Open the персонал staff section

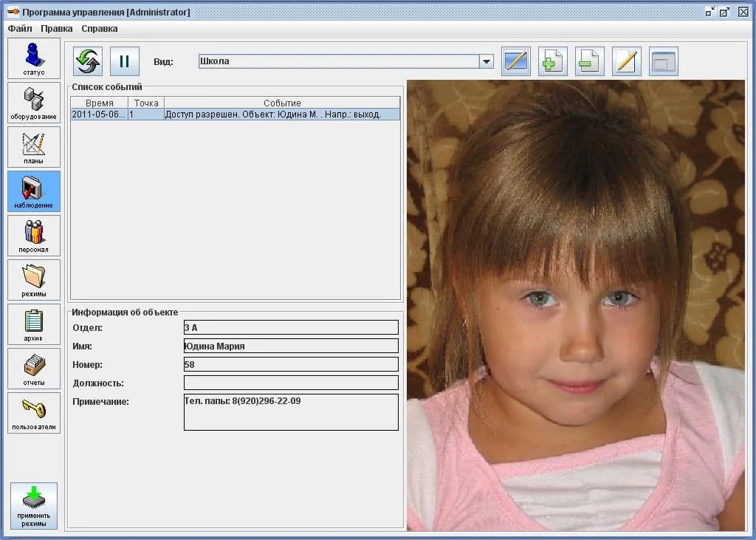point(34,236)
